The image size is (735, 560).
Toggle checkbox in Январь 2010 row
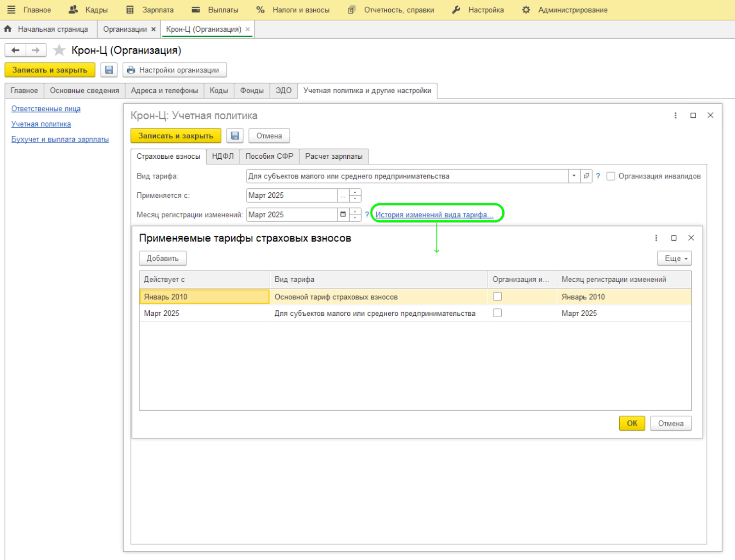pos(497,297)
